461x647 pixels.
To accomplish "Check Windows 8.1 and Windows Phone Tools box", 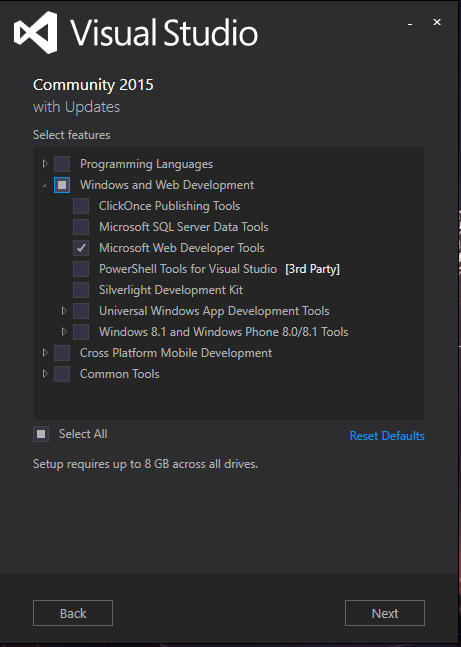I will coord(81,332).
